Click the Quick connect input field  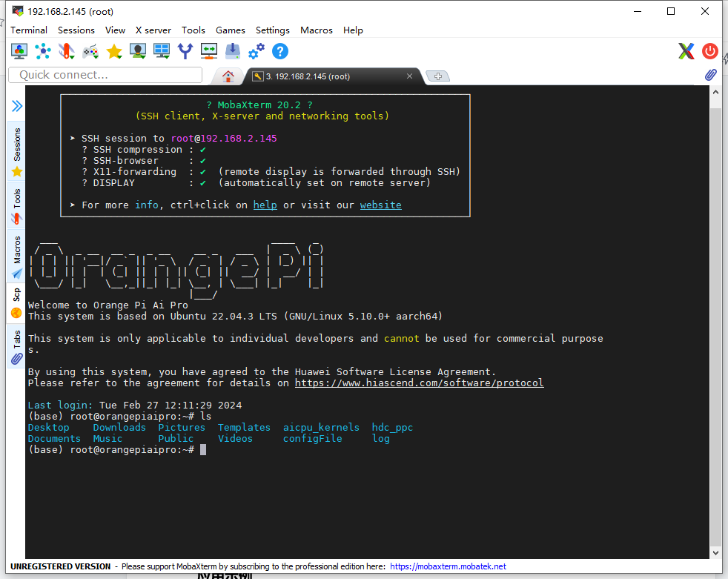(x=105, y=75)
